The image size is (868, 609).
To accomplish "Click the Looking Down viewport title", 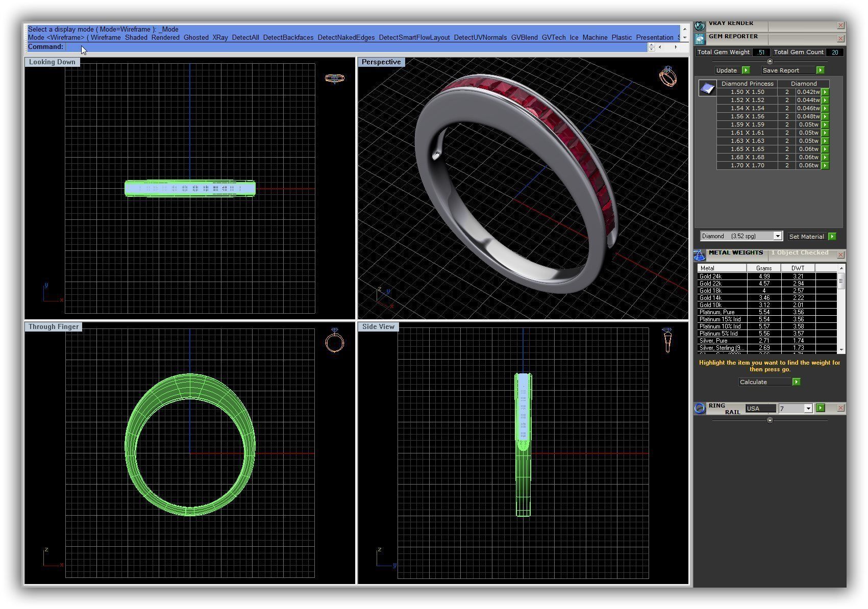I will click(52, 62).
